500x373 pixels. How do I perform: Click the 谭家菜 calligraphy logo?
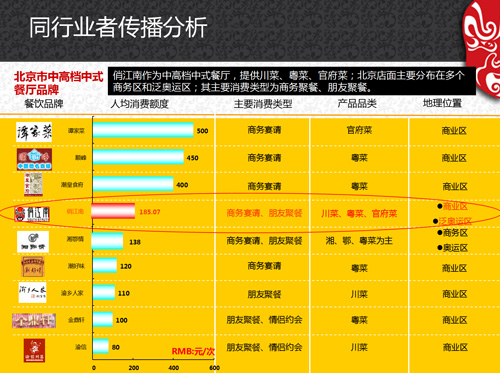(x=34, y=132)
